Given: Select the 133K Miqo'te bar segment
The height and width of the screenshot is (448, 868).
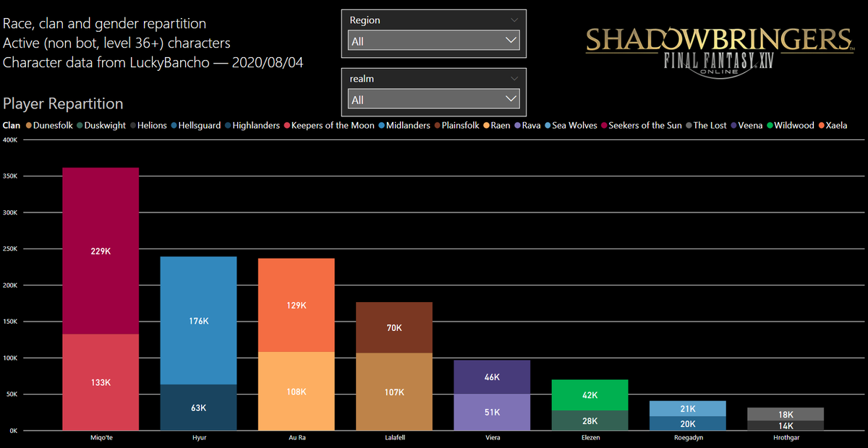Looking at the screenshot, I should (101, 382).
